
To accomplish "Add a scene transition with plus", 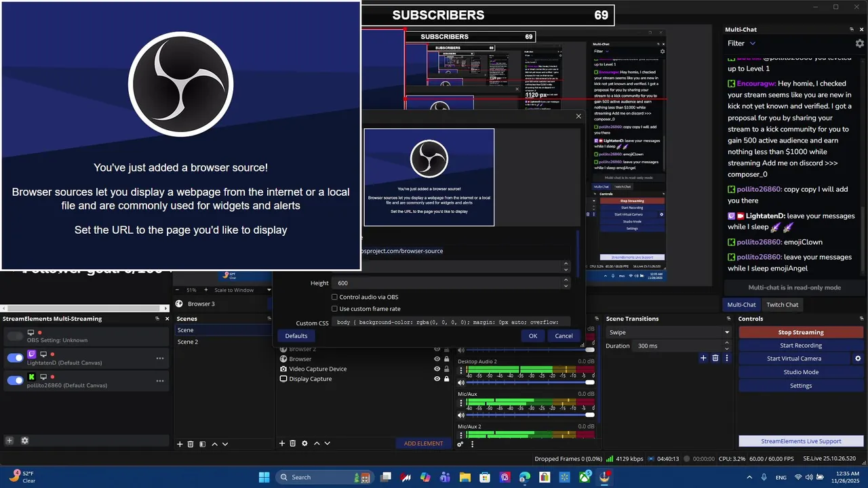I will (703, 358).
